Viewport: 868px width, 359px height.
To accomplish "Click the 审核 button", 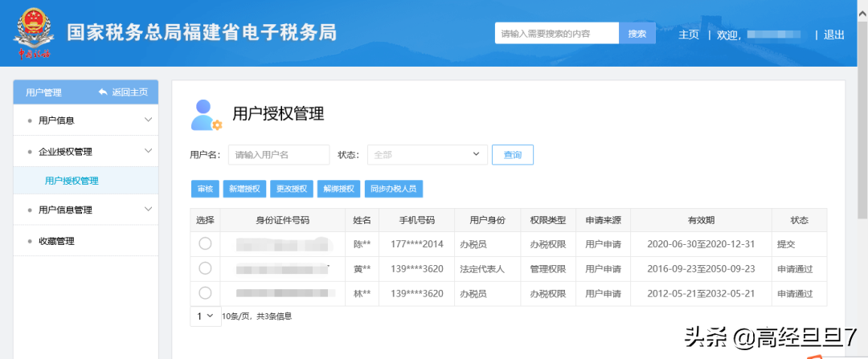I will pyautogui.click(x=206, y=189).
